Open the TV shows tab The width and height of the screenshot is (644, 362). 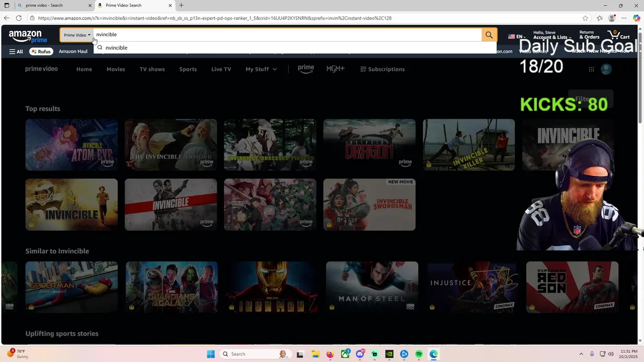152,69
